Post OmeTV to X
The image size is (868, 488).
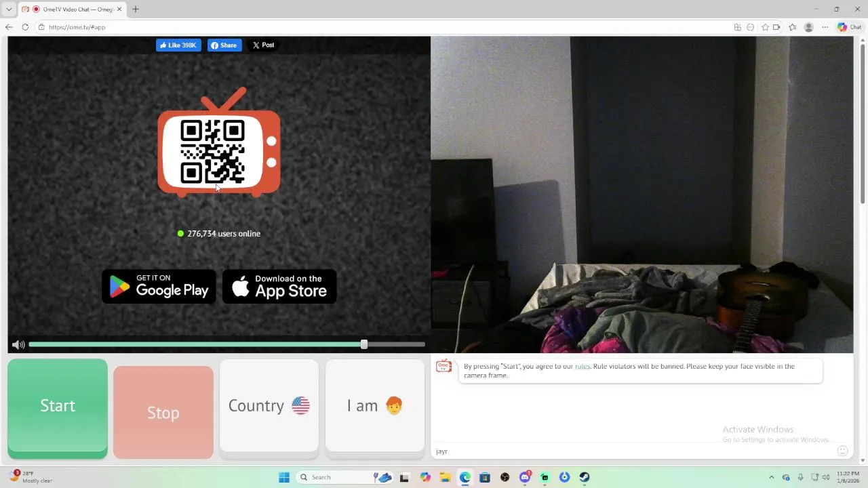pos(263,45)
